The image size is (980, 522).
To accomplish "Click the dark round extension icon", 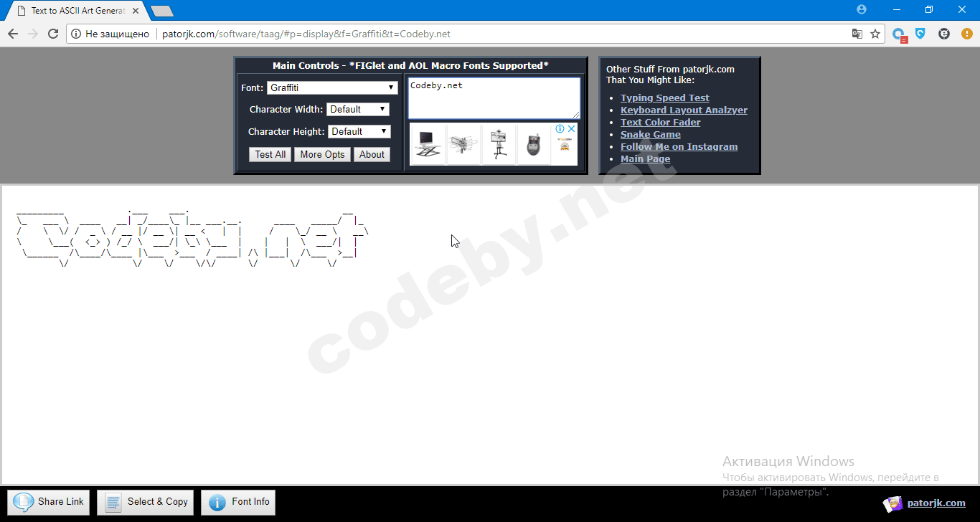I will pos(944,34).
